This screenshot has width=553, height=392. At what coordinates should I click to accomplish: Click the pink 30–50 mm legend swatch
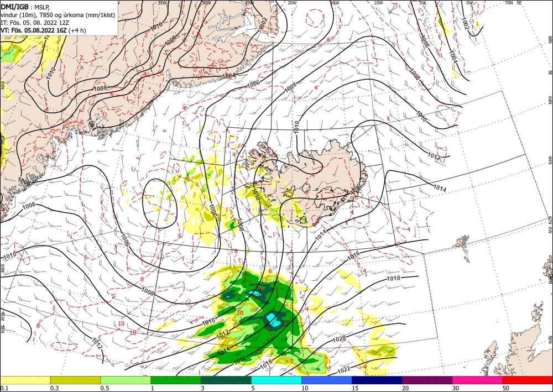[478, 380]
